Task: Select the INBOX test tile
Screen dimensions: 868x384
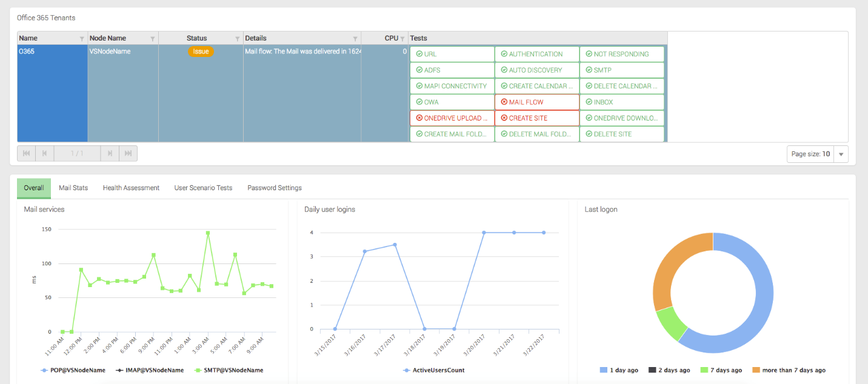Action: pyautogui.click(x=622, y=102)
